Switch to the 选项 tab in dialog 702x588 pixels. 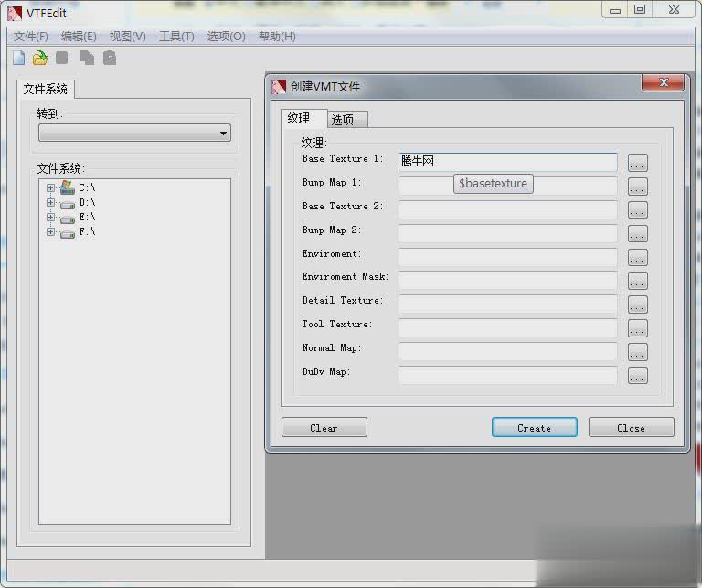[348, 120]
